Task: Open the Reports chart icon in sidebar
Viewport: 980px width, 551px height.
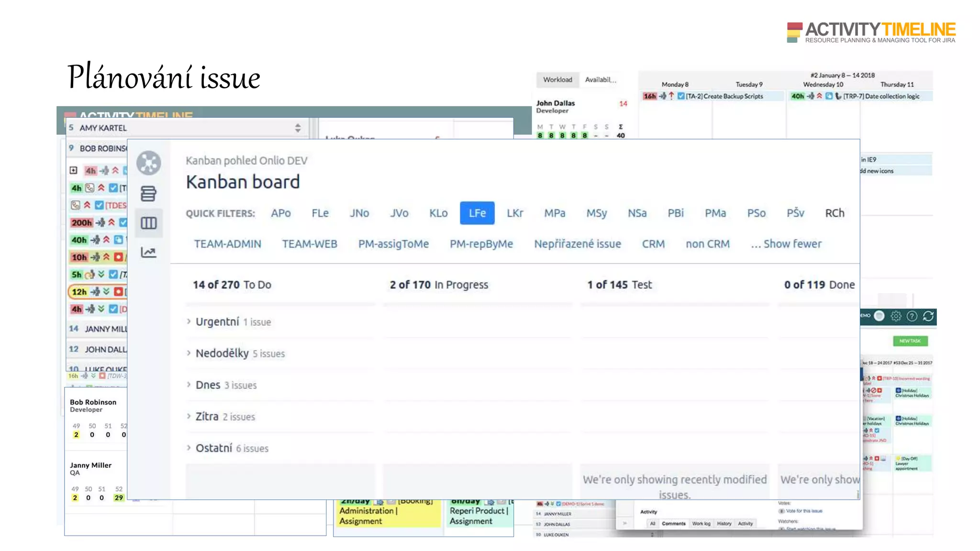Action: (148, 252)
